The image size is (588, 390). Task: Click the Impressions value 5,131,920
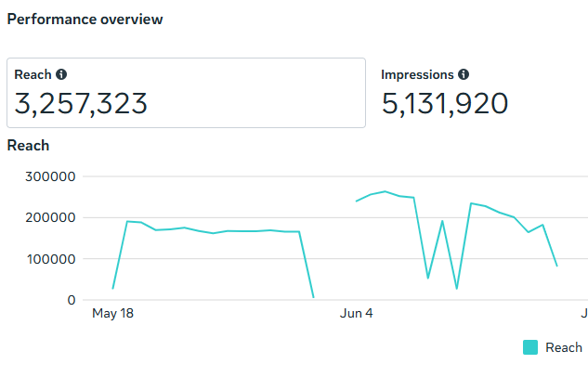[445, 103]
